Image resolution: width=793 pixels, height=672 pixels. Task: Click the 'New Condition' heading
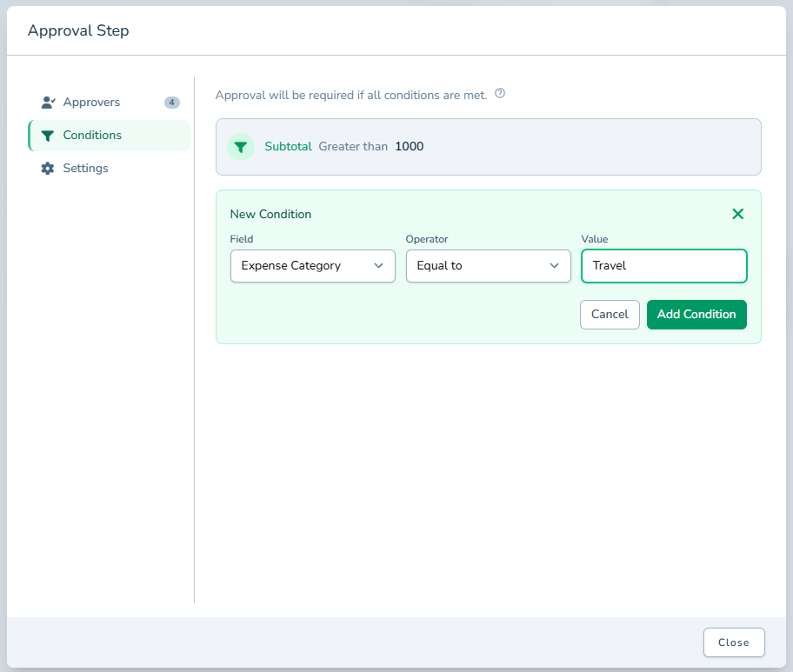(x=270, y=215)
